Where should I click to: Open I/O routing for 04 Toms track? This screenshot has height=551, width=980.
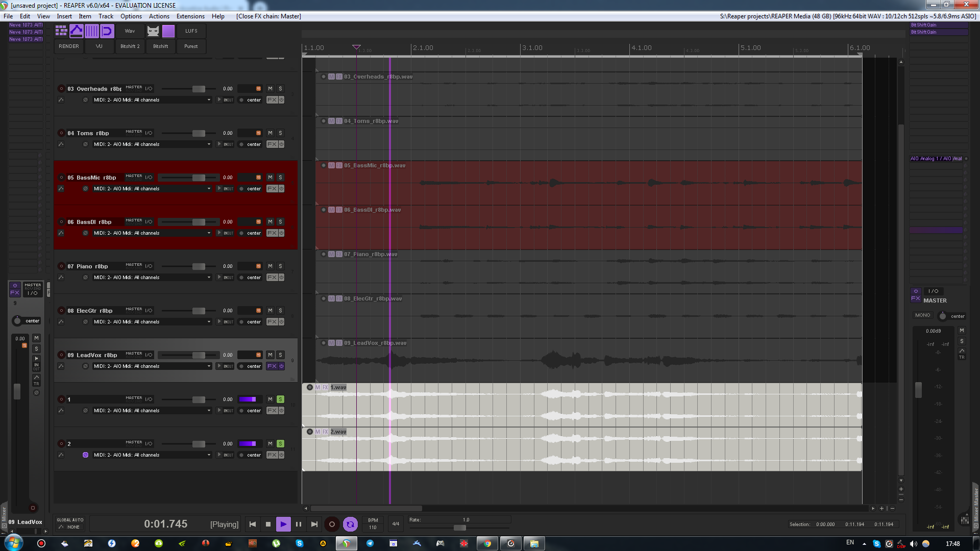149,133
